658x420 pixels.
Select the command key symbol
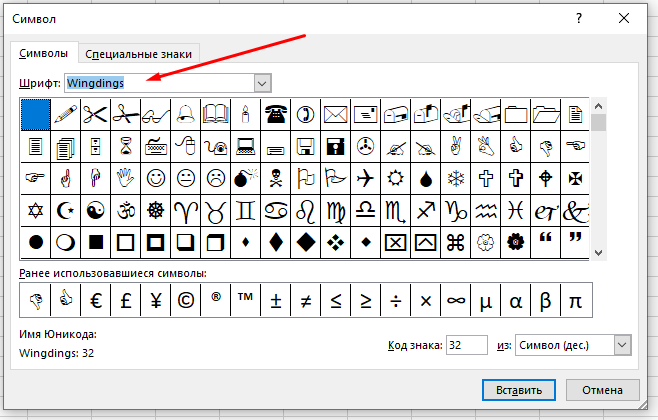click(x=456, y=242)
